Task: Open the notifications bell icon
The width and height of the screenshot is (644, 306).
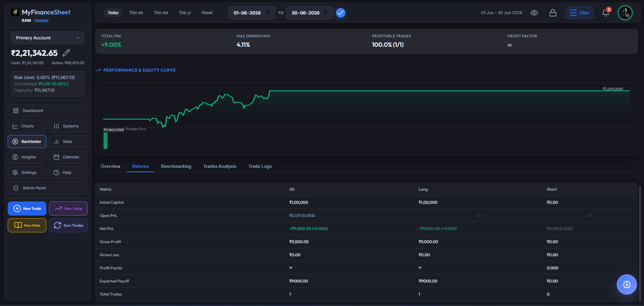Action: pyautogui.click(x=606, y=13)
